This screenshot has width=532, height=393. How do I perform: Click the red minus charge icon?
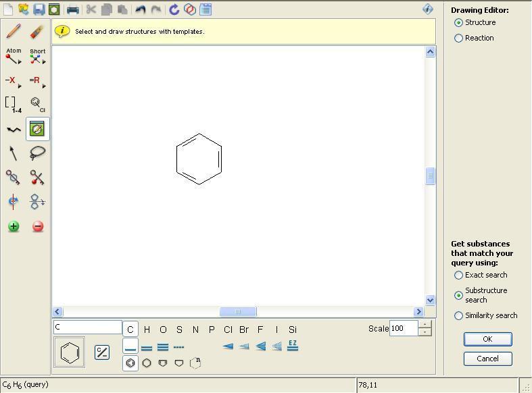click(x=38, y=226)
